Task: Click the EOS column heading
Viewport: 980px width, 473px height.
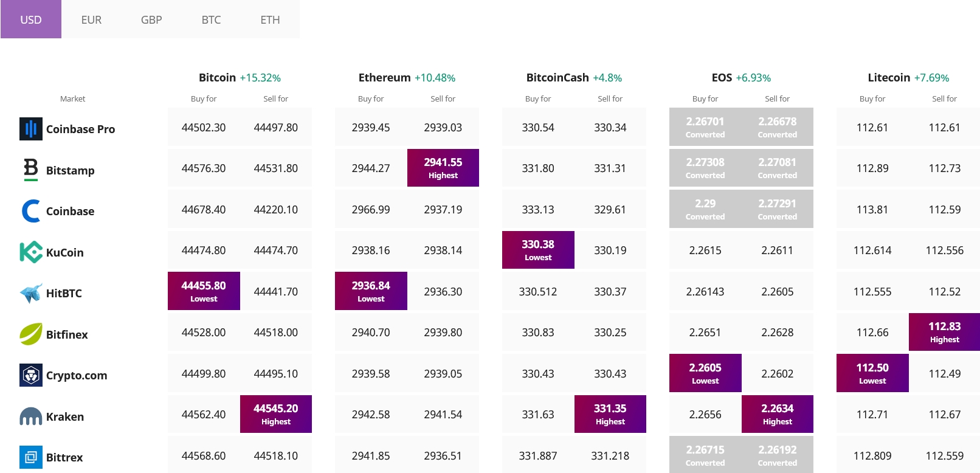Action: point(722,77)
